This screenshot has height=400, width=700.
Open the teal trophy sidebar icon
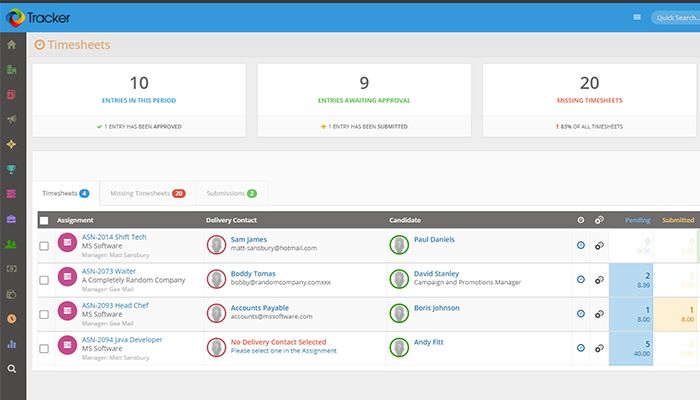tap(12, 169)
